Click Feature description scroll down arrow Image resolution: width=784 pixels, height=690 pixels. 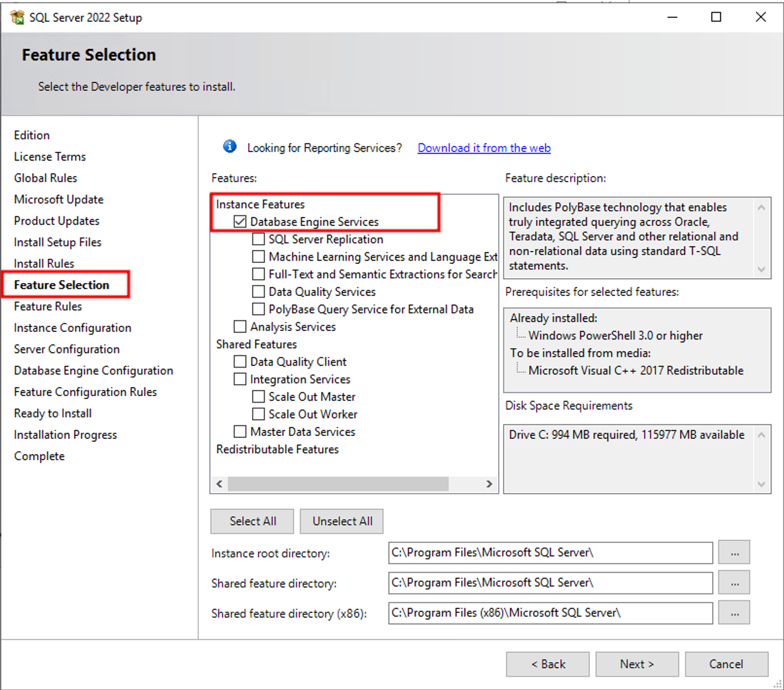(761, 269)
